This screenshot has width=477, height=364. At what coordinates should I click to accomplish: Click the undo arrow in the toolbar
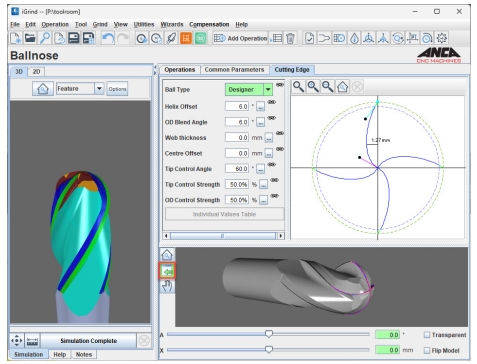coord(108,38)
